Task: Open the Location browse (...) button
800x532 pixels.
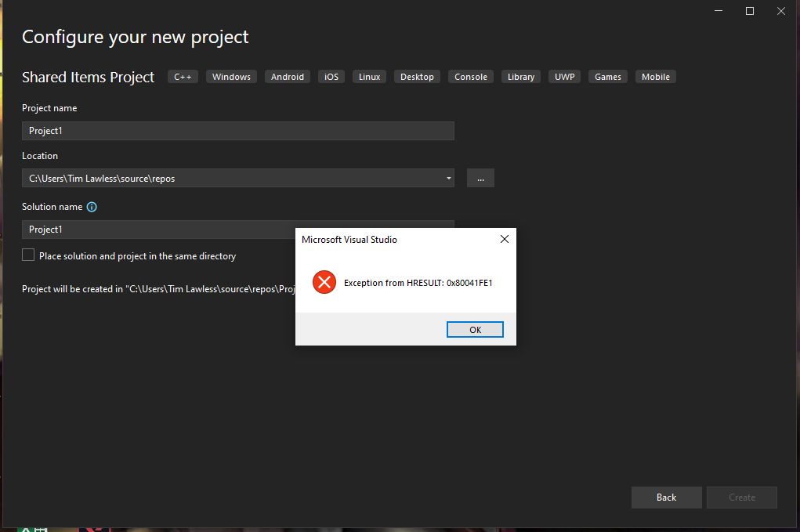Action: tap(480, 178)
